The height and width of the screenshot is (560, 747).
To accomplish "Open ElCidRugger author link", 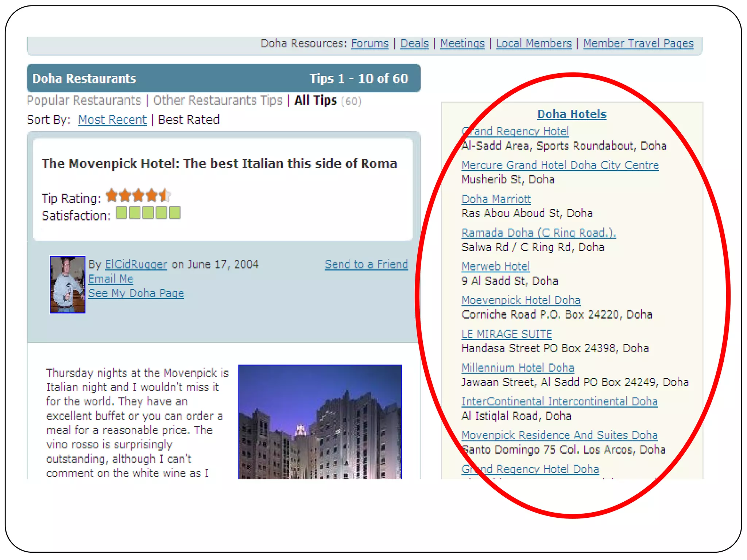I will coord(136,265).
